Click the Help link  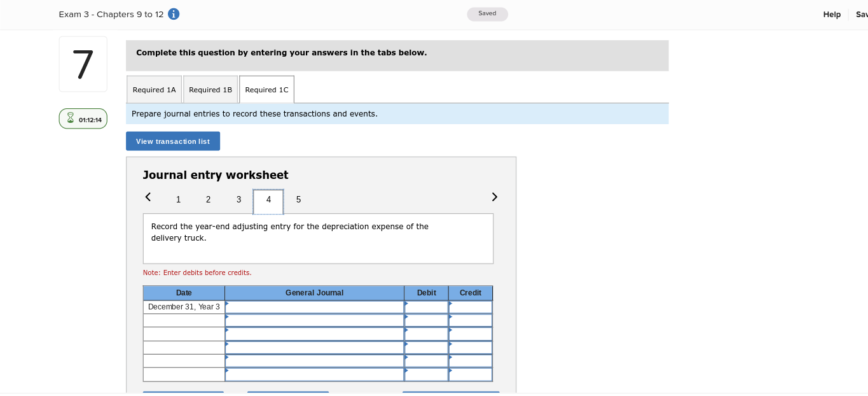(x=832, y=14)
